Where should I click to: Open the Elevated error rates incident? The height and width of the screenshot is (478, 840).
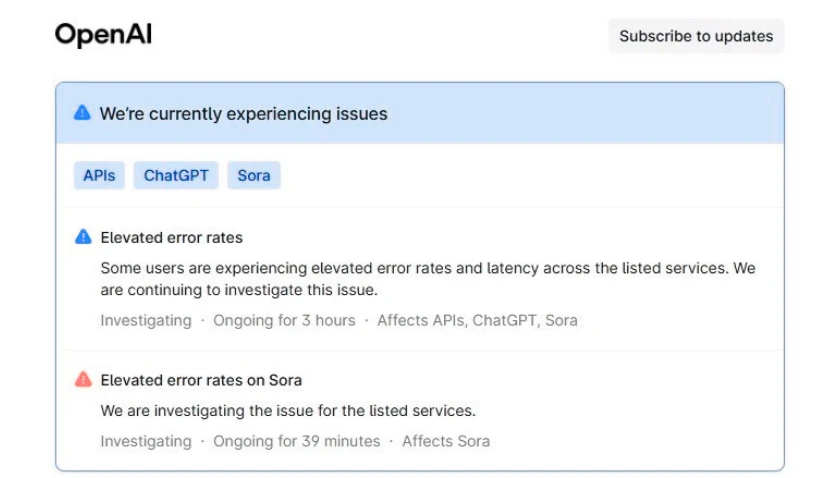[x=171, y=237]
